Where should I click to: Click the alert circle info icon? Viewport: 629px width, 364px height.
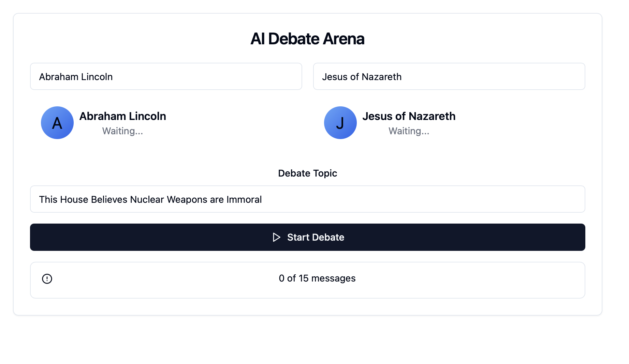[x=47, y=279]
